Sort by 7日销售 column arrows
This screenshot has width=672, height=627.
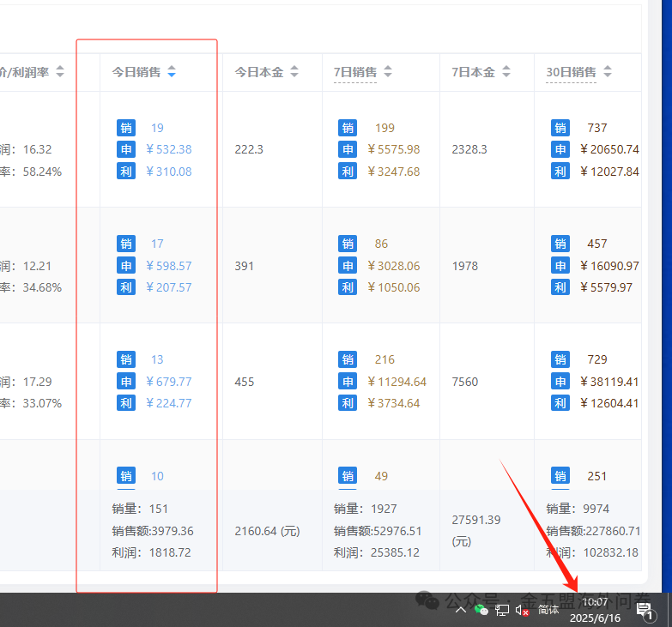pos(387,71)
